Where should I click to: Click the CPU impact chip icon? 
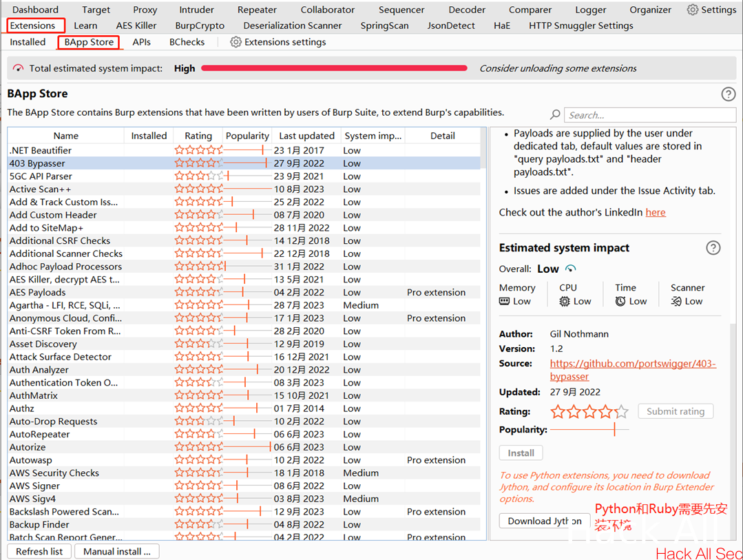point(565,301)
